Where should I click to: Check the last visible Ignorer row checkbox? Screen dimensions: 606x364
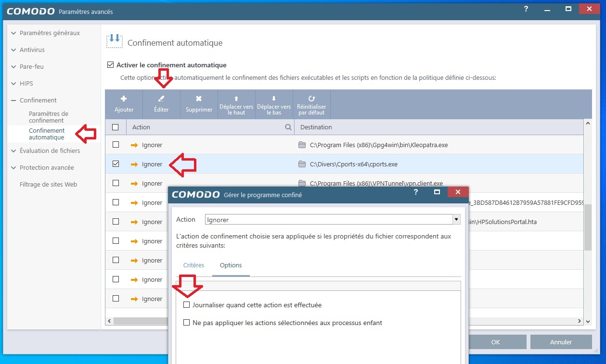pos(116,298)
